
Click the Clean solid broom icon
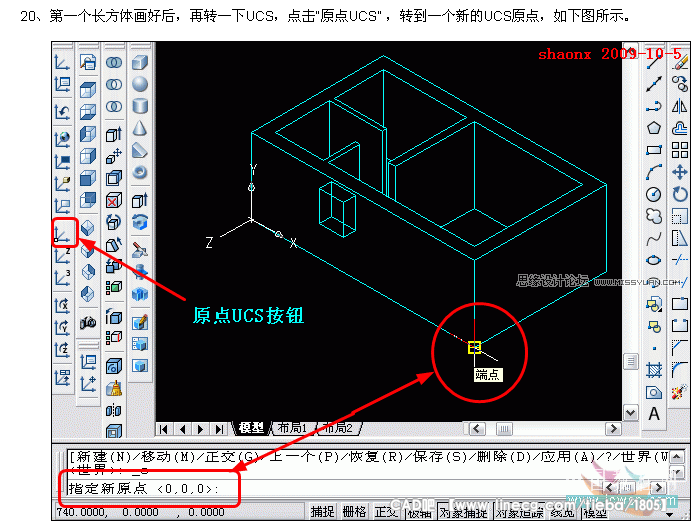tap(114, 388)
